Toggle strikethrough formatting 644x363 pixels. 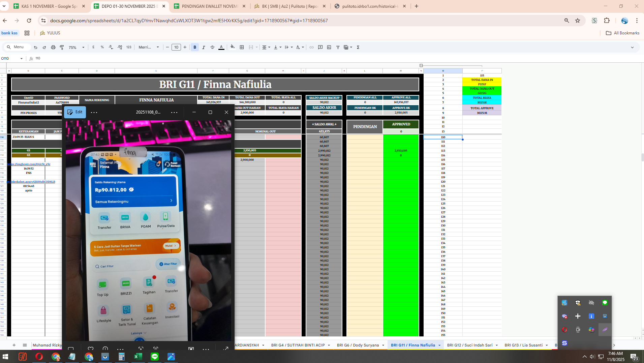[x=212, y=47]
